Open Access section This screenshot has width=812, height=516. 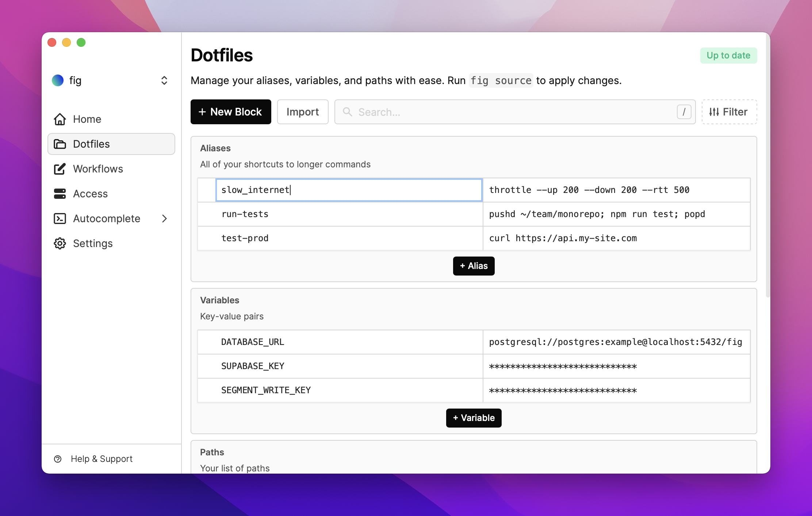click(111, 194)
